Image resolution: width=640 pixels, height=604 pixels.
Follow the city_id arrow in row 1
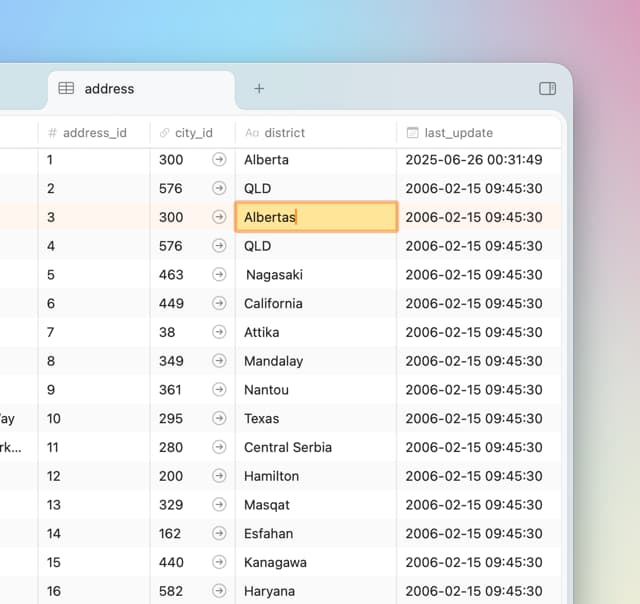[219, 160]
